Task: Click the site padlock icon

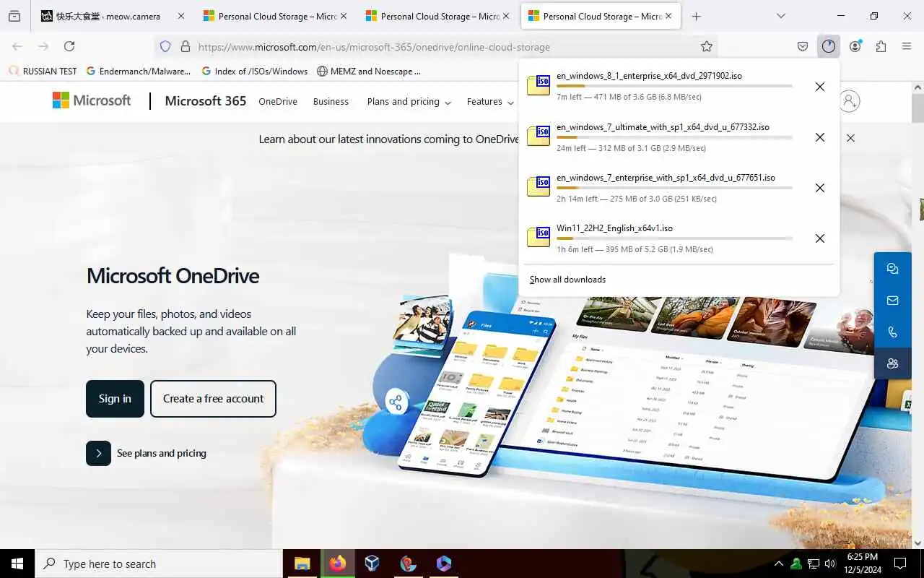Action: click(x=185, y=46)
